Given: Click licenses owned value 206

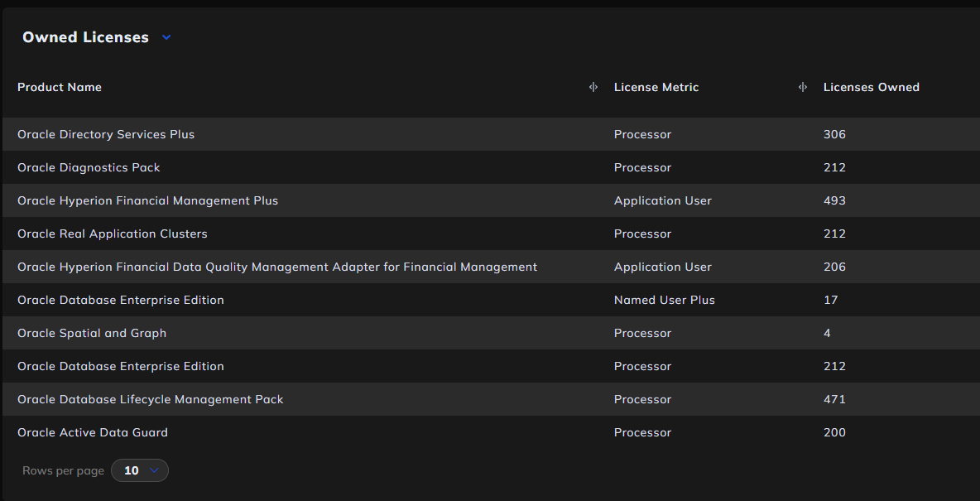Looking at the screenshot, I should (x=834, y=267).
